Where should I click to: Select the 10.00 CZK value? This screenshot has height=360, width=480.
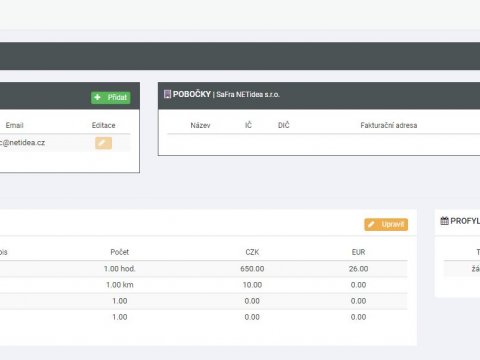coord(252,285)
